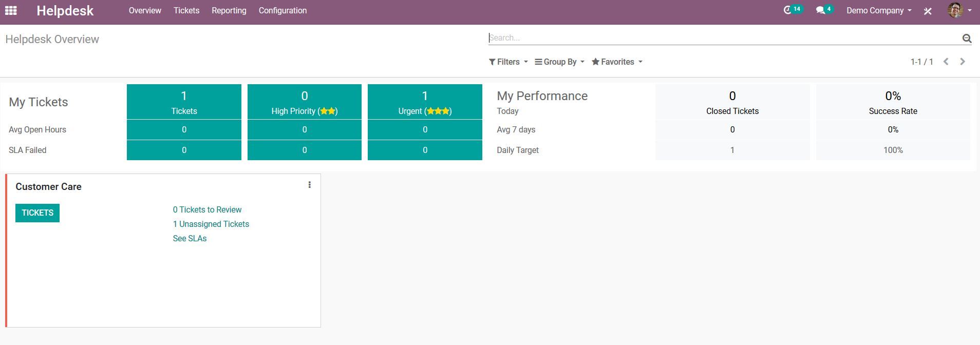Click Avg 7 days closed tickets value

pos(732,129)
